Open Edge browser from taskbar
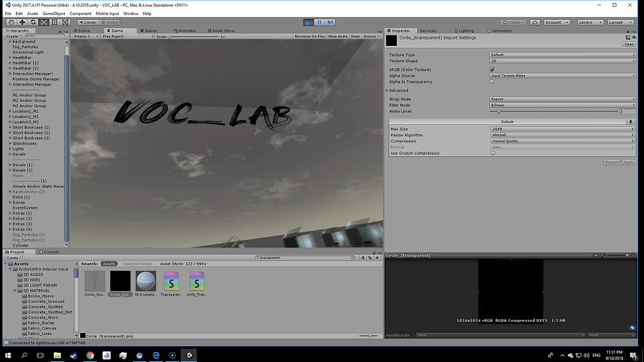 (156, 355)
